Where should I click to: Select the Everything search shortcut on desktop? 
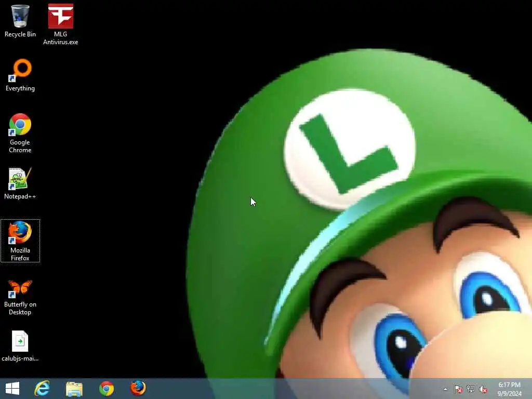(20, 75)
